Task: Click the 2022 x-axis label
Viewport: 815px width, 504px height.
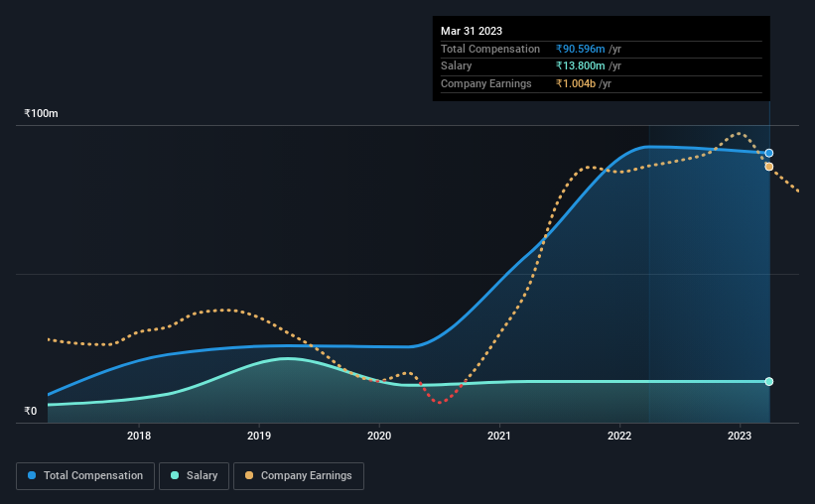Action: pos(619,436)
